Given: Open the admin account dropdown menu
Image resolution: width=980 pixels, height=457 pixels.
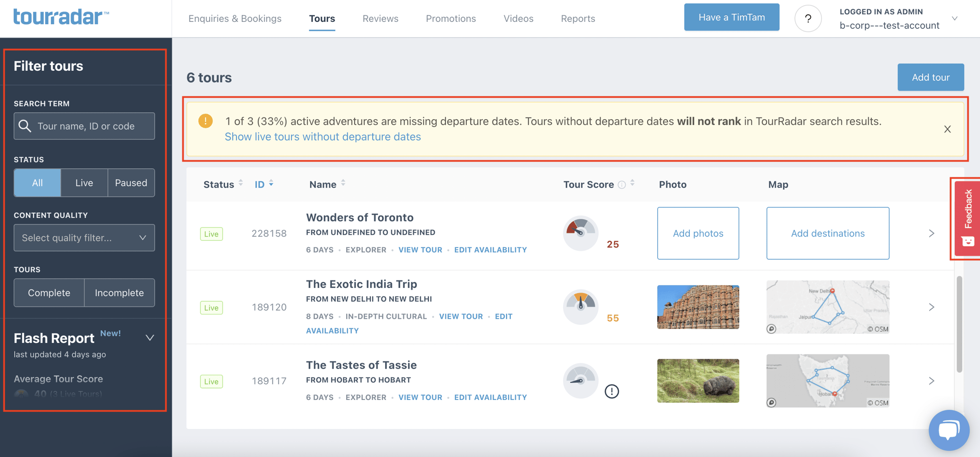Looking at the screenshot, I should tap(954, 19).
